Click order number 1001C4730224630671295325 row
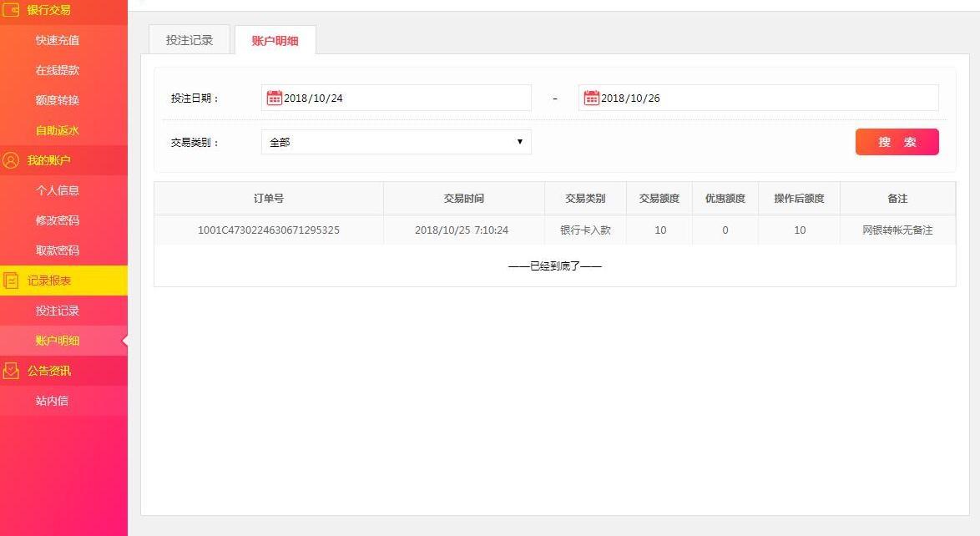This screenshot has height=536, width=980. coord(269,230)
